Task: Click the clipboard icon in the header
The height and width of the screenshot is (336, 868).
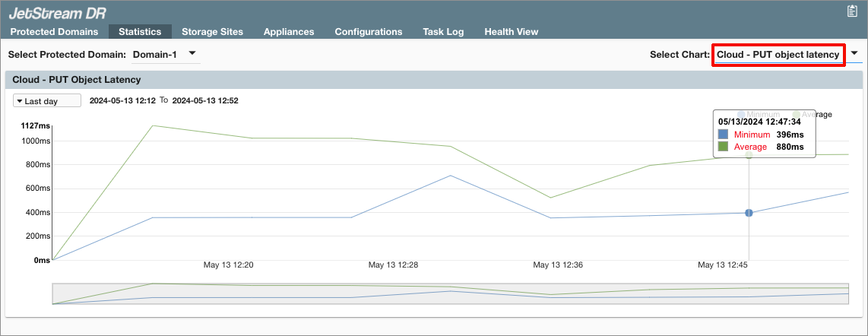Action: point(852,11)
